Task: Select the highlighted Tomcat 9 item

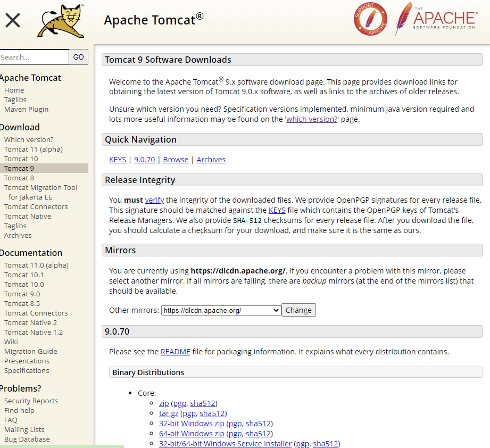Action: pos(44,168)
